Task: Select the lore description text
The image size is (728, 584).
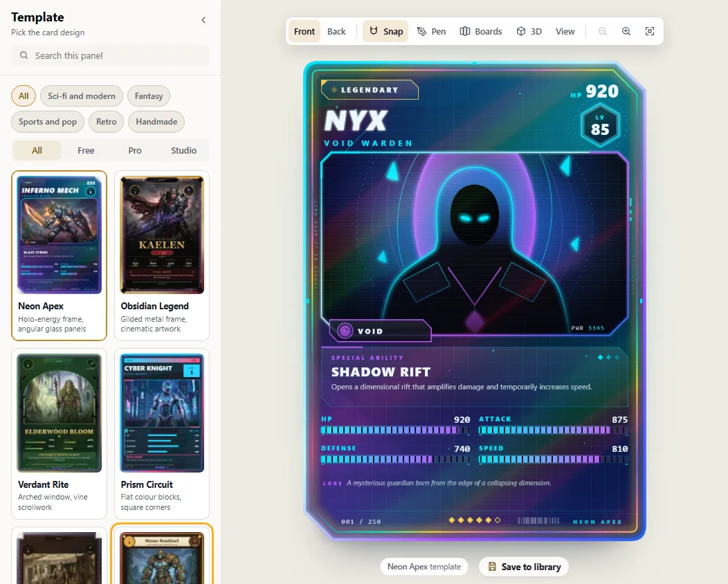Action: click(x=448, y=483)
